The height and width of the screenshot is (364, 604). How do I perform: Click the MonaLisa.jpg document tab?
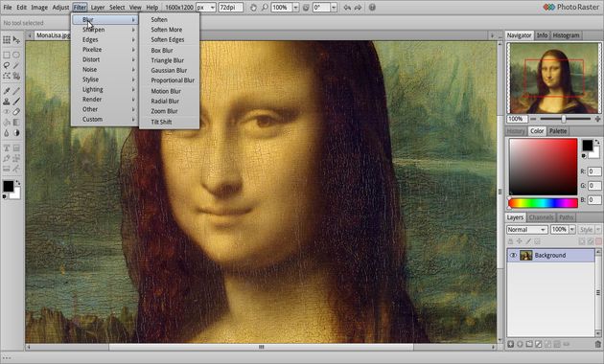pyautogui.click(x=53, y=35)
